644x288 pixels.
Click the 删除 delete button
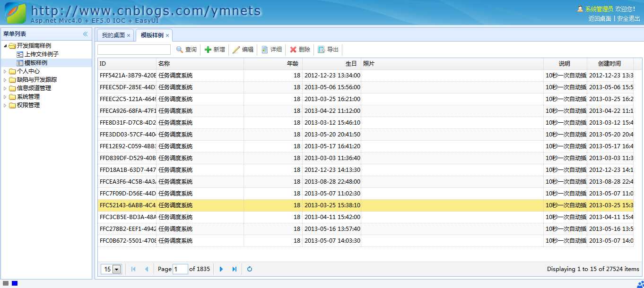coord(300,50)
